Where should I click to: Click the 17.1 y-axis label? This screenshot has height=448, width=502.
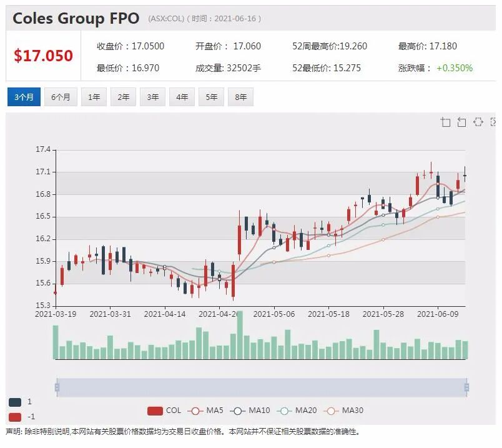43,172
